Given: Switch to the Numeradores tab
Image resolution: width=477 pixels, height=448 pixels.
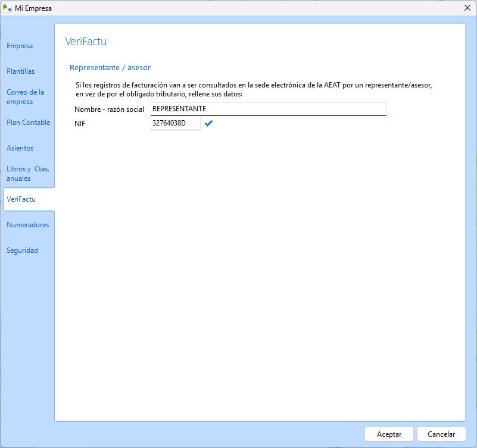Looking at the screenshot, I should point(27,225).
